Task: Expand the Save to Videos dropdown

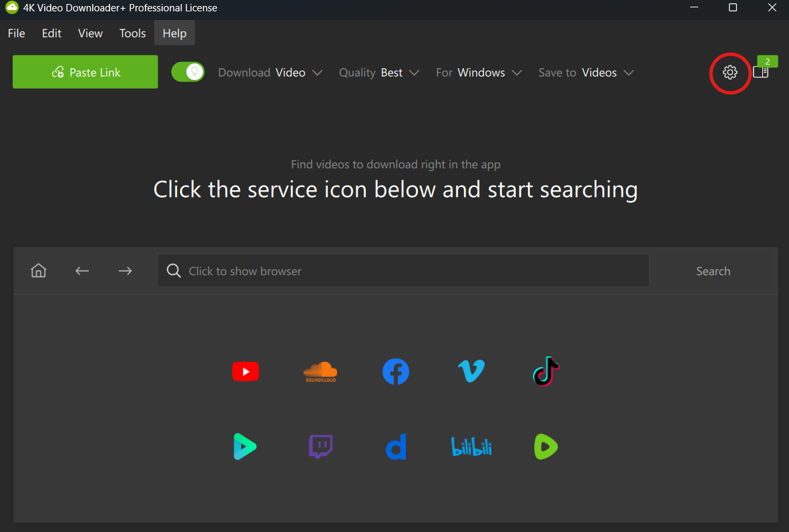Action: click(586, 73)
